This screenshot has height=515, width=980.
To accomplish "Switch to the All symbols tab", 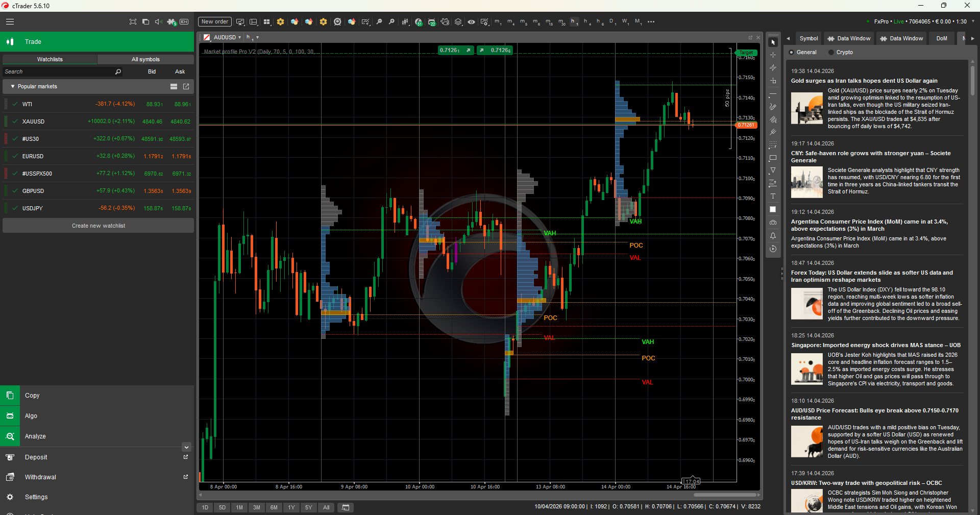I will pos(146,59).
